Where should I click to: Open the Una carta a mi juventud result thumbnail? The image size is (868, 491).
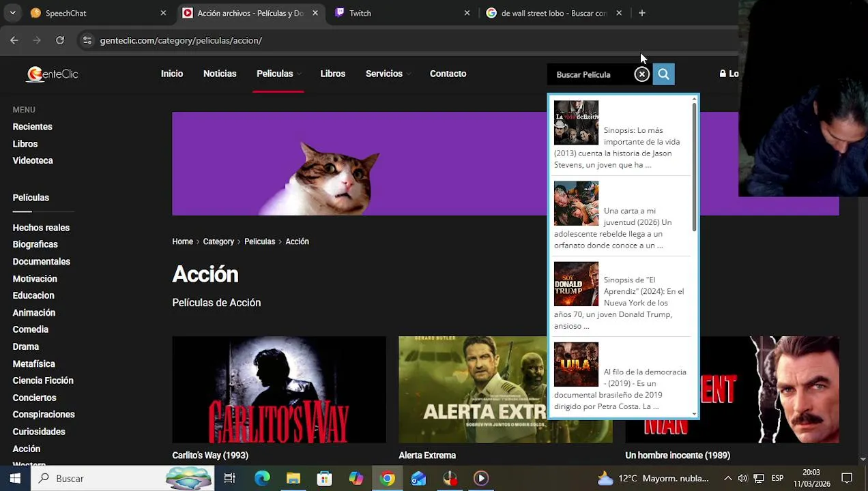coord(576,203)
